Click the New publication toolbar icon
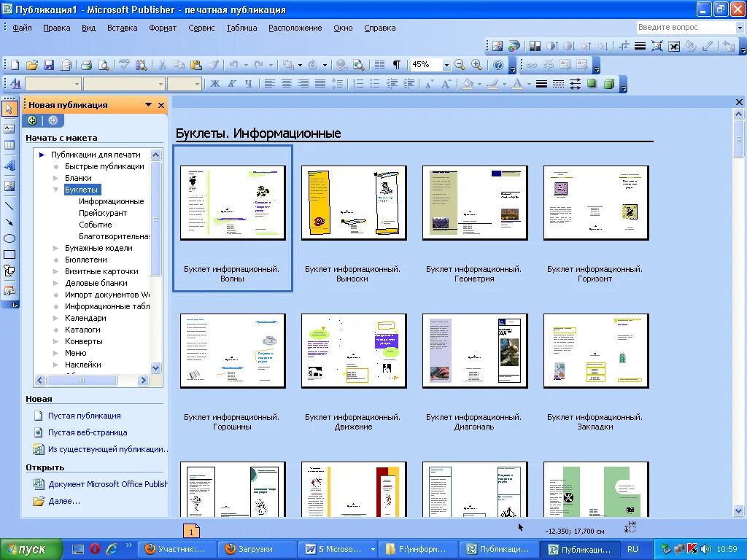747x560 pixels. (x=15, y=65)
